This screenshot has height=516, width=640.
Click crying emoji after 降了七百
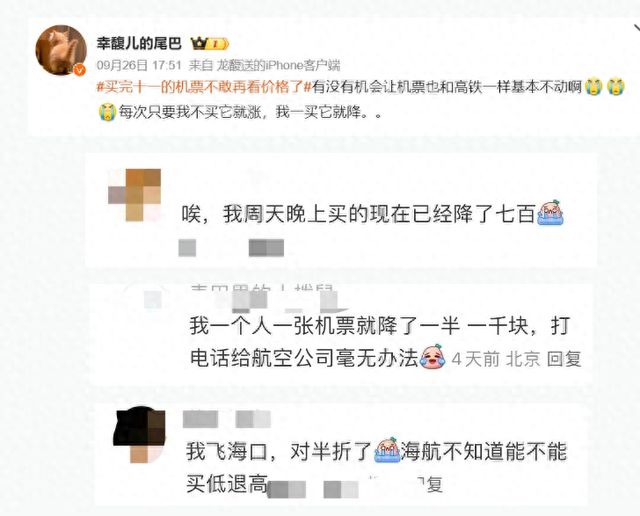[x=550, y=212]
